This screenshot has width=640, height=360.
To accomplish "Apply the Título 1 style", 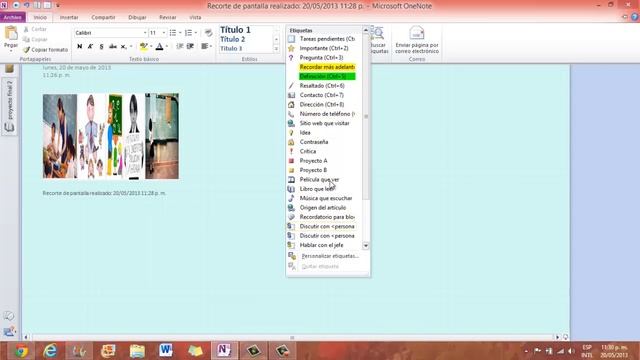I will (236, 30).
